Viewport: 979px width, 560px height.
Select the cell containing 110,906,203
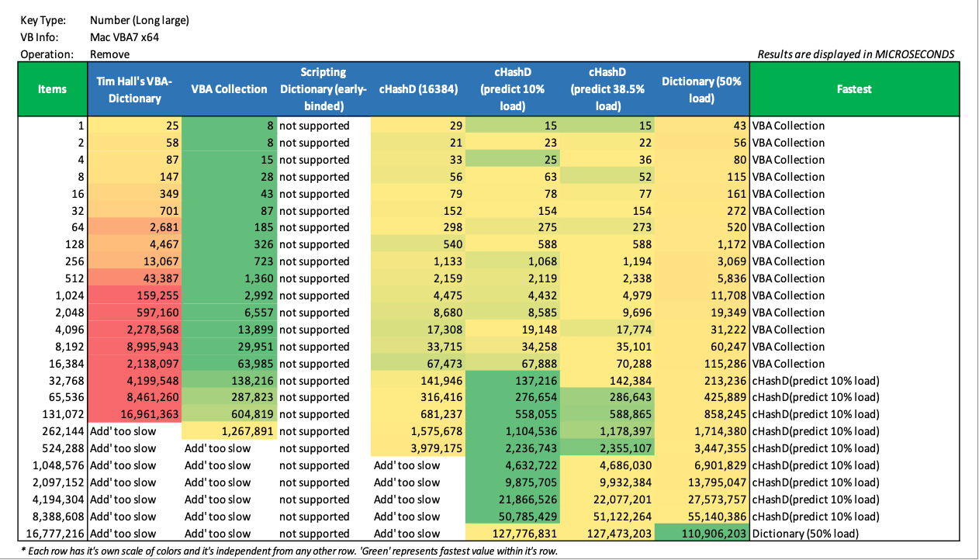(x=702, y=534)
